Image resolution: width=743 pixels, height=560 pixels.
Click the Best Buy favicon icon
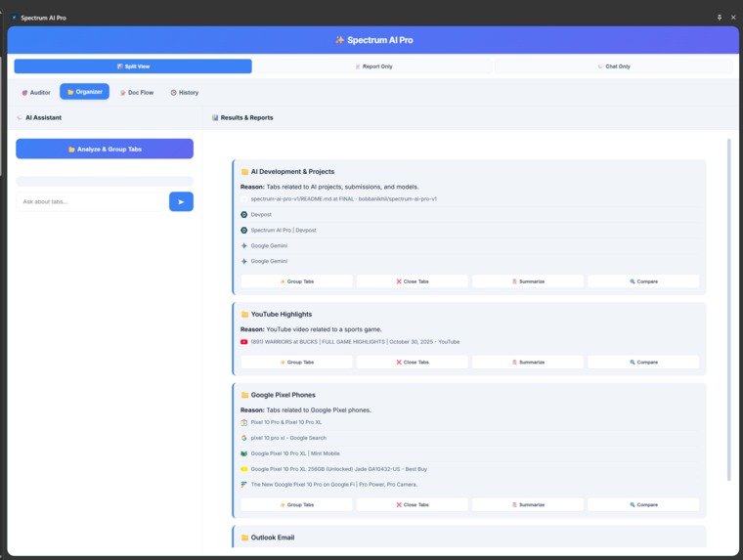click(x=244, y=469)
